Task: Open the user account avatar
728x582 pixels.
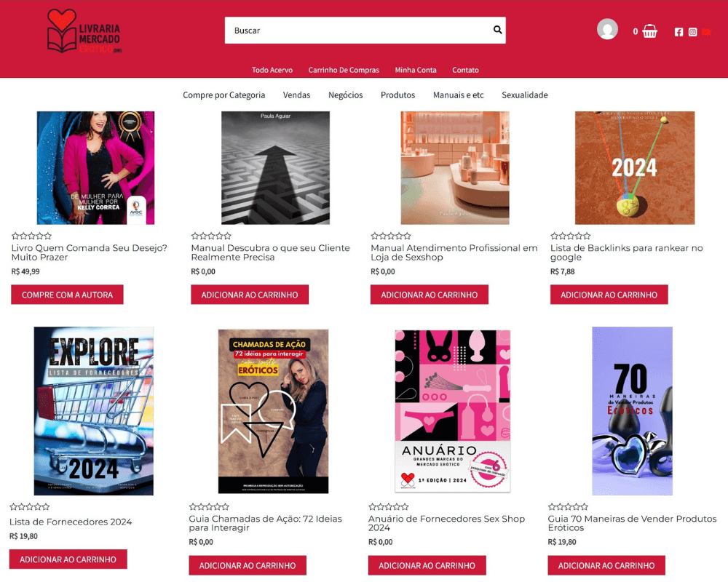Action: [x=607, y=29]
